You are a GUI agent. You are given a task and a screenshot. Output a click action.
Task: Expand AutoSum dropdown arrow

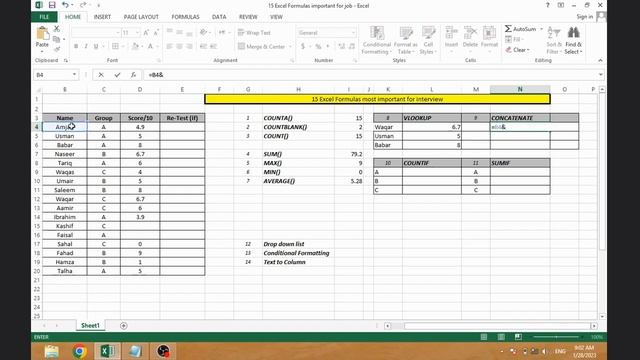[541, 29]
